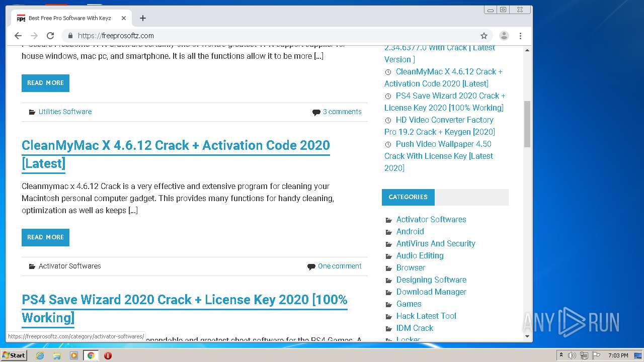Open the Windows Start menu
The width and height of the screenshot is (644, 362).
[x=14, y=355]
